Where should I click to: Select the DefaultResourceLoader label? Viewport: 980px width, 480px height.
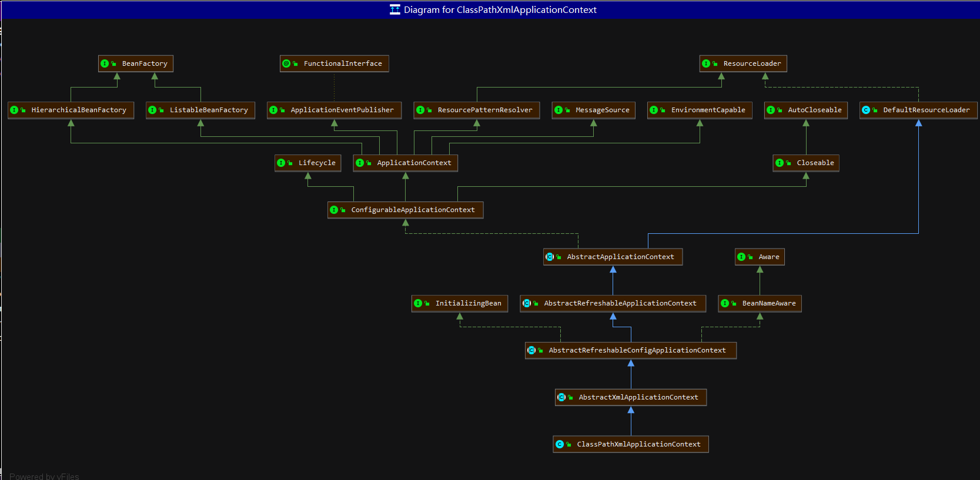click(927, 110)
